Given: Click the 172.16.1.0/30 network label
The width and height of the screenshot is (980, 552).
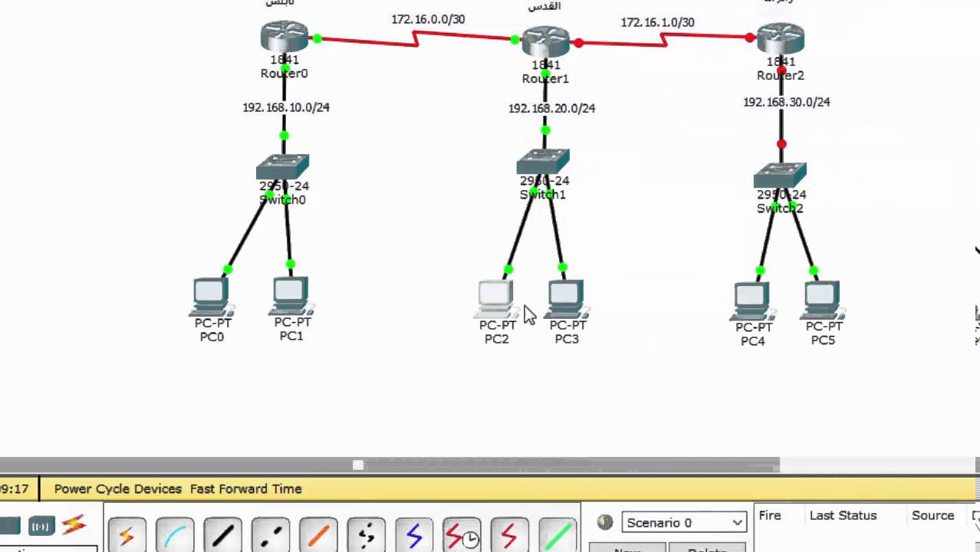Looking at the screenshot, I should point(657,22).
